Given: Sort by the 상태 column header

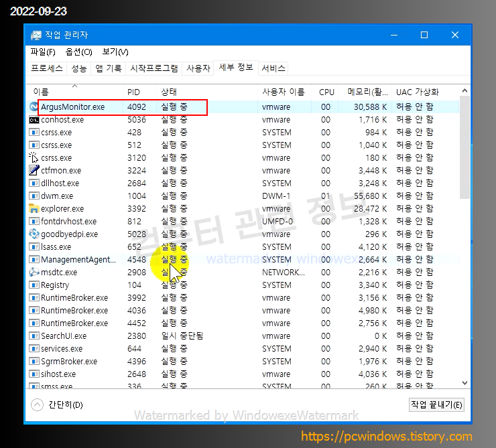Looking at the screenshot, I should 207,92.
